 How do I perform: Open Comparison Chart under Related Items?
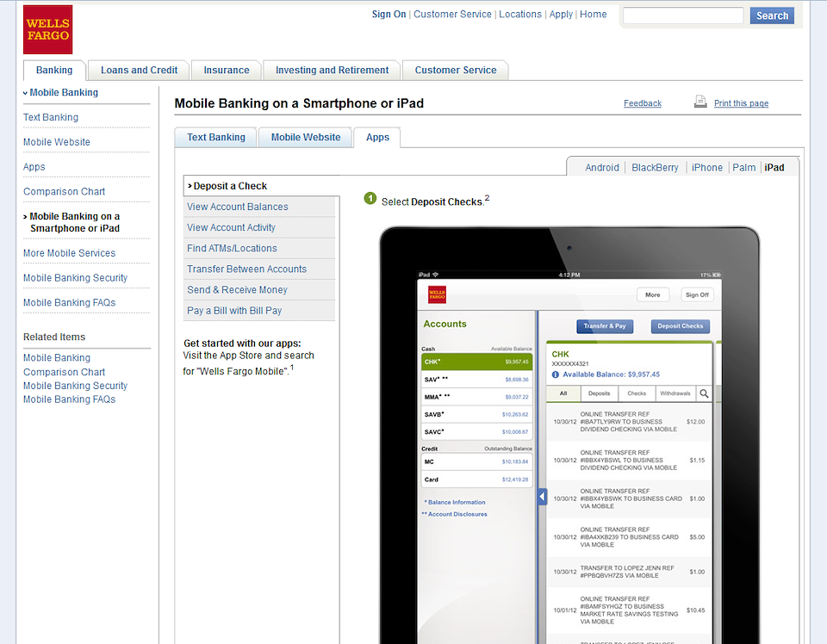(x=64, y=372)
